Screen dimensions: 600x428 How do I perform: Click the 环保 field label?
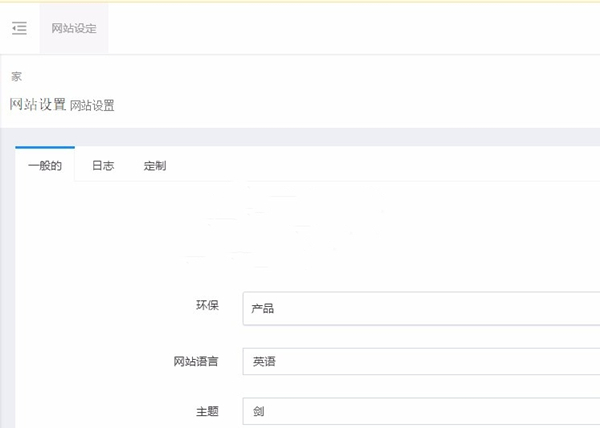208,307
